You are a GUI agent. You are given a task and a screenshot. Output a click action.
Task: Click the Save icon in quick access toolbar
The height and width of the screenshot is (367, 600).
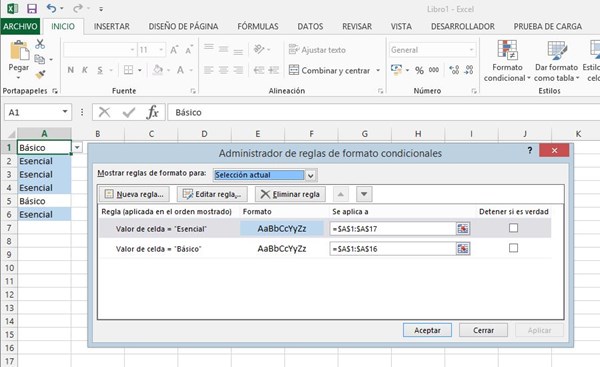32,8
